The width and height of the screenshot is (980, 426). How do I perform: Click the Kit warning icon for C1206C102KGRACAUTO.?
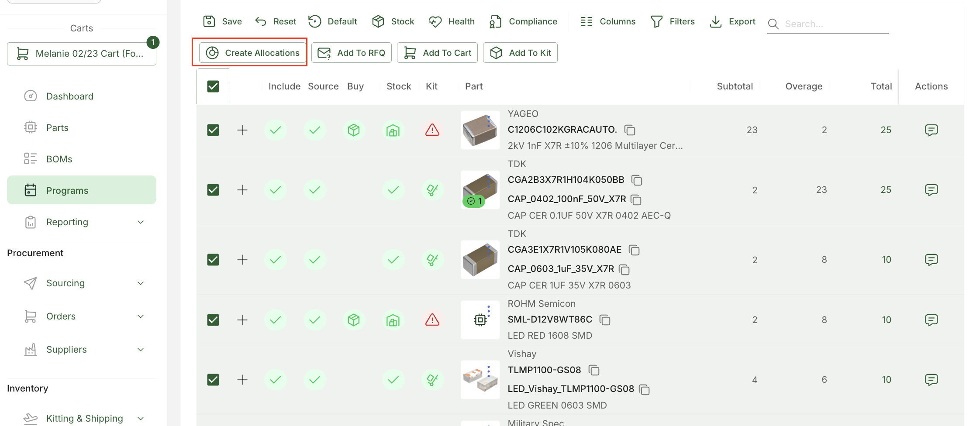(x=432, y=130)
